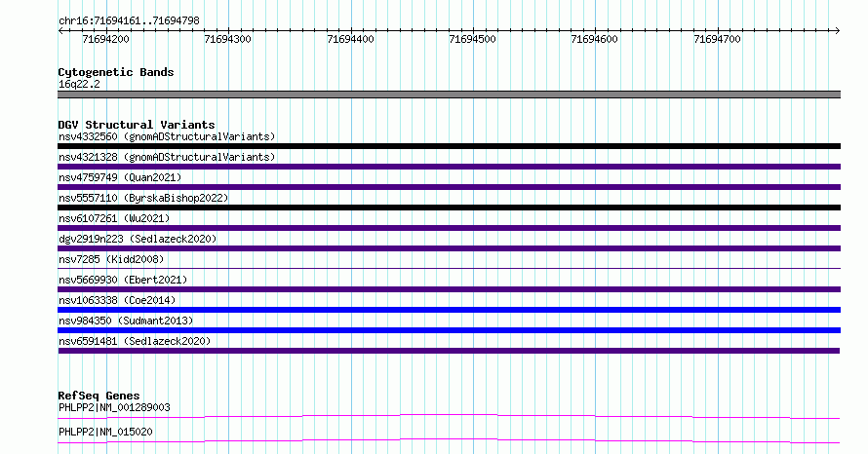Click the black bar under nsv5557110
868x454 pixels.
(x=449, y=208)
